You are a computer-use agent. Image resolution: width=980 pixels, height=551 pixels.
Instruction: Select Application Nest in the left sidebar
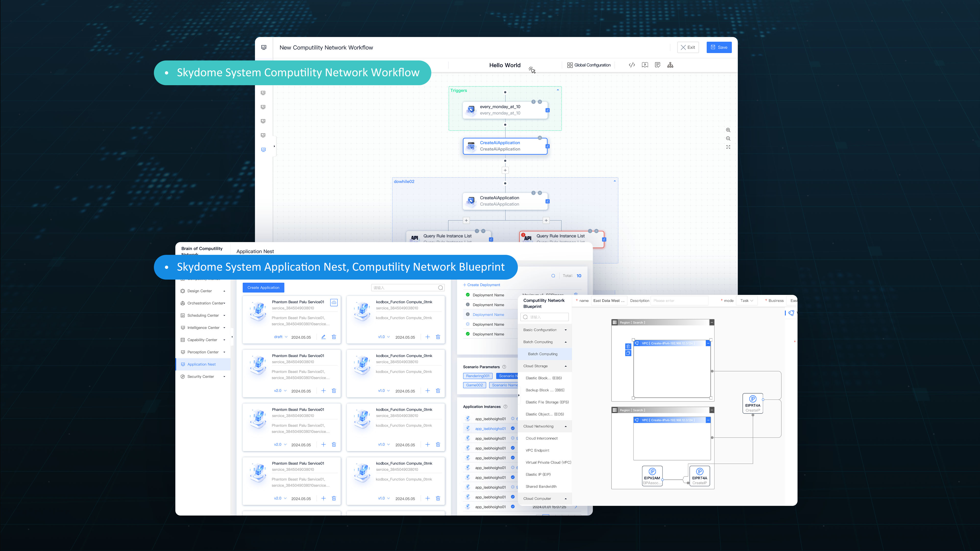tap(201, 364)
